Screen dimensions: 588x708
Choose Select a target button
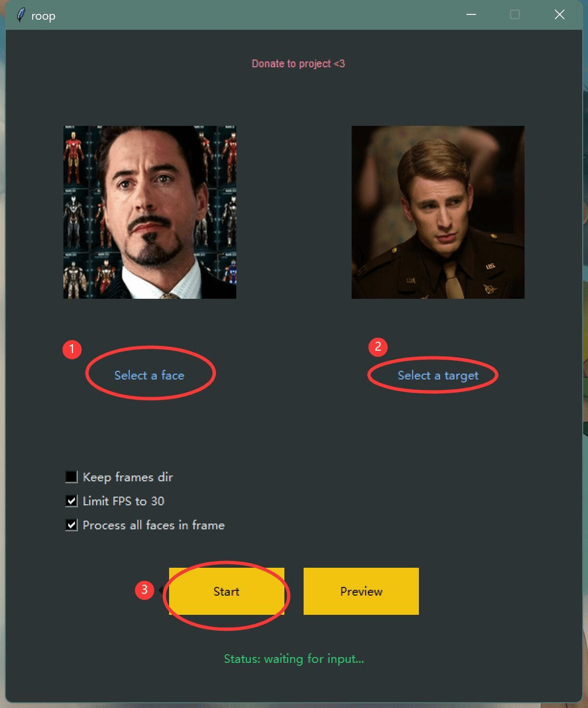click(x=438, y=375)
